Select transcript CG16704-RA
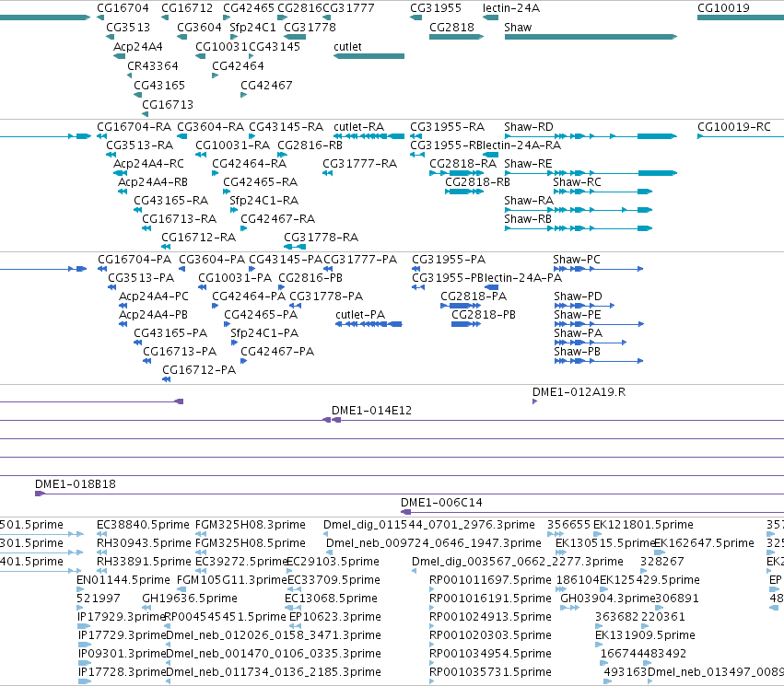 click(x=134, y=127)
